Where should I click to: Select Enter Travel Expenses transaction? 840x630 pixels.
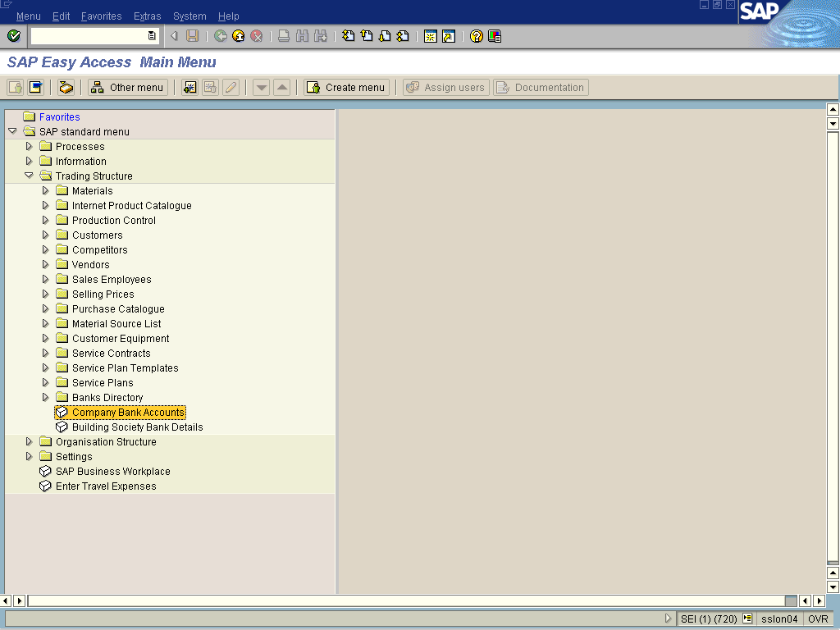(x=106, y=486)
